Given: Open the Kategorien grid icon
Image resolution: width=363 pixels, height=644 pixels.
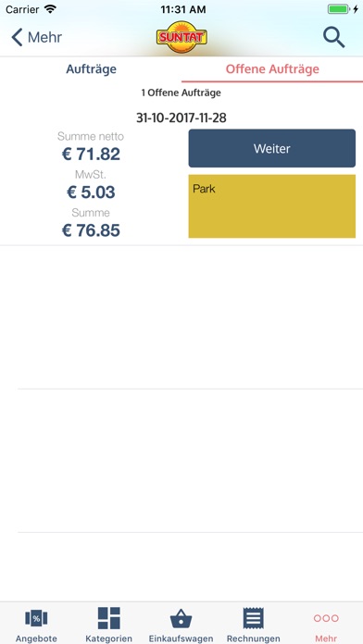Looking at the screenshot, I should pos(109,618).
